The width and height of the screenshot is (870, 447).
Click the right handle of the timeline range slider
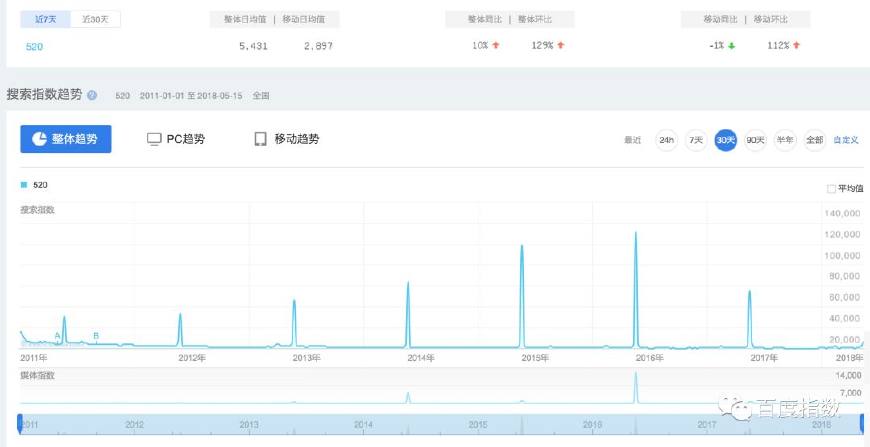(862, 424)
